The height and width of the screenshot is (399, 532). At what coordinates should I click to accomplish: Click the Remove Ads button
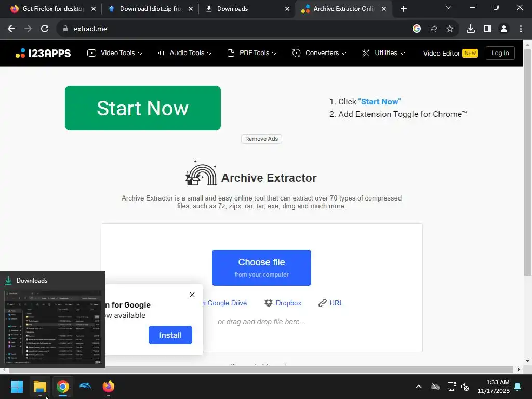click(x=262, y=139)
